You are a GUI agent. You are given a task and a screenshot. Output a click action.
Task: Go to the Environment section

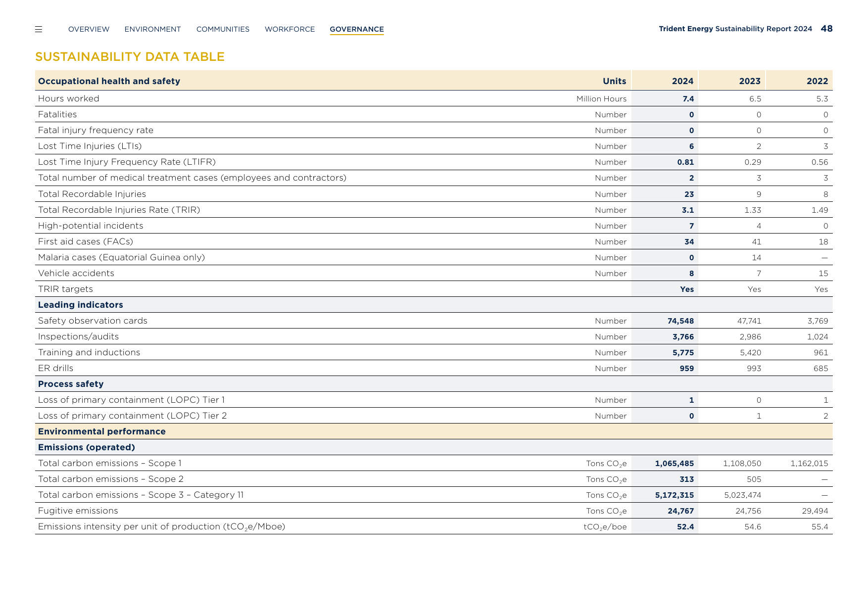pyautogui.click(x=153, y=29)
